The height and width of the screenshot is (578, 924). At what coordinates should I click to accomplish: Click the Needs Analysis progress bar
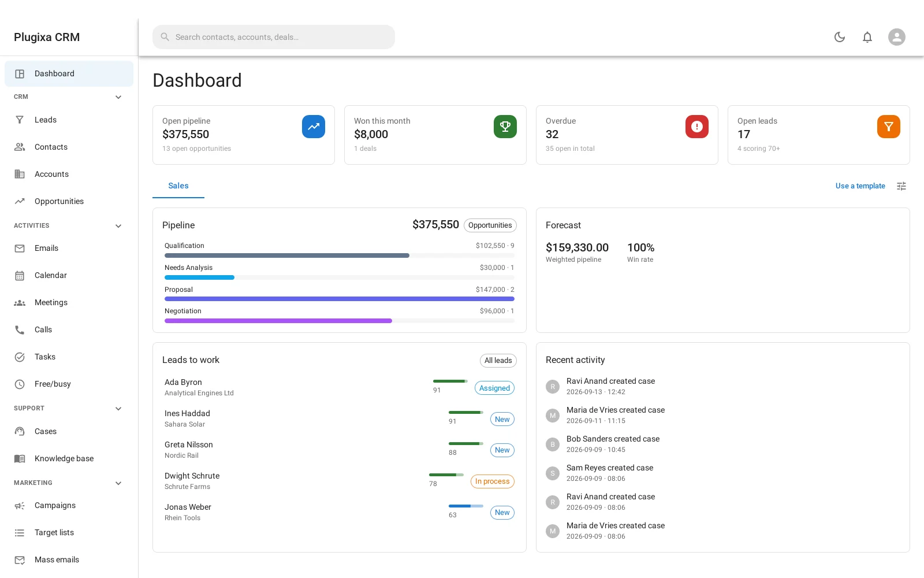(340, 277)
